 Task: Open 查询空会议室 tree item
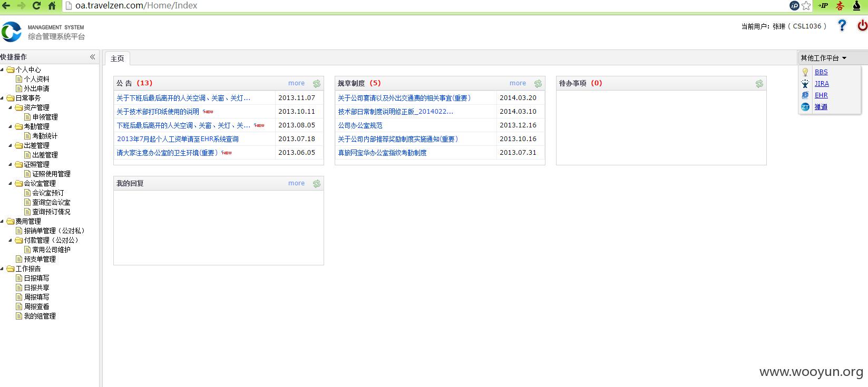pos(51,202)
